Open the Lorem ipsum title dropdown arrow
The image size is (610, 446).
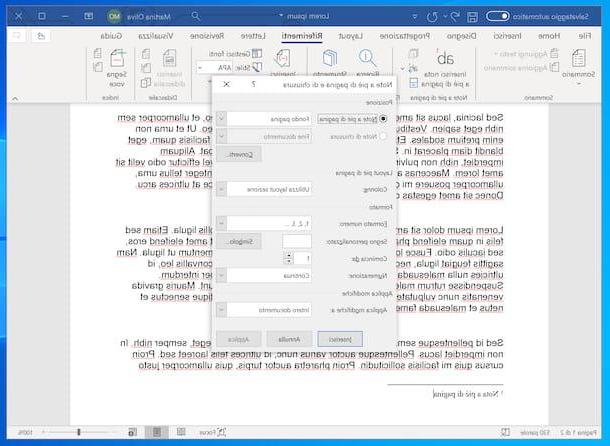pyautogui.click(x=281, y=16)
